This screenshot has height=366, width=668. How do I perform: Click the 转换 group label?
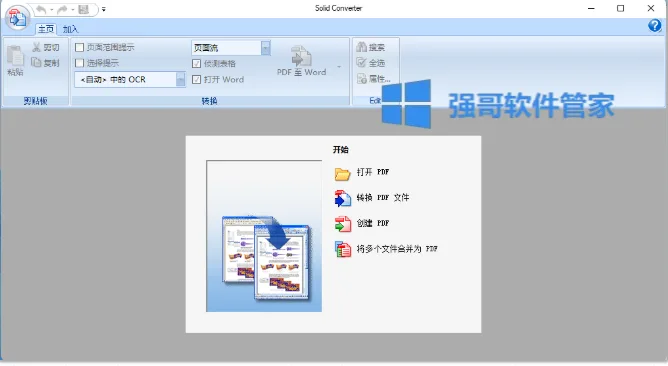coord(210,101)
